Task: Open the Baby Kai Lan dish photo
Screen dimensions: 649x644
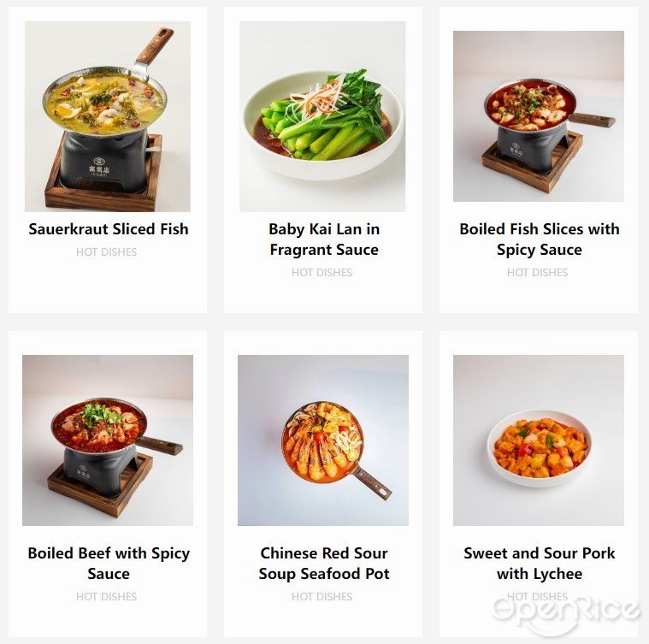Action: [x=322, y=116]
